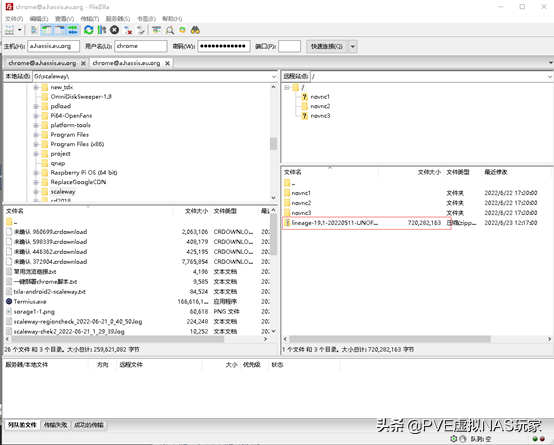Open the remote site path dropdown

[x=549, y=76]
